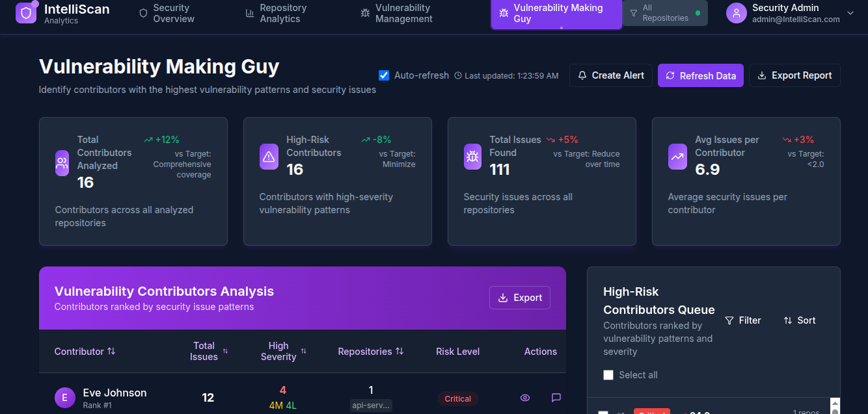Click the total issues value 12
This screenshot has height=414, width=868.
tap(208, 398)
